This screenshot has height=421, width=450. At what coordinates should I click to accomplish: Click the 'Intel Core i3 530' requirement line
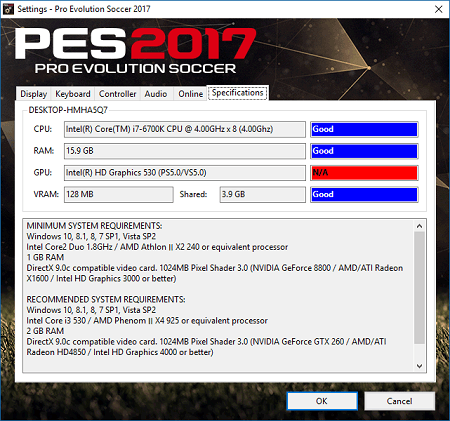(147, 321)
